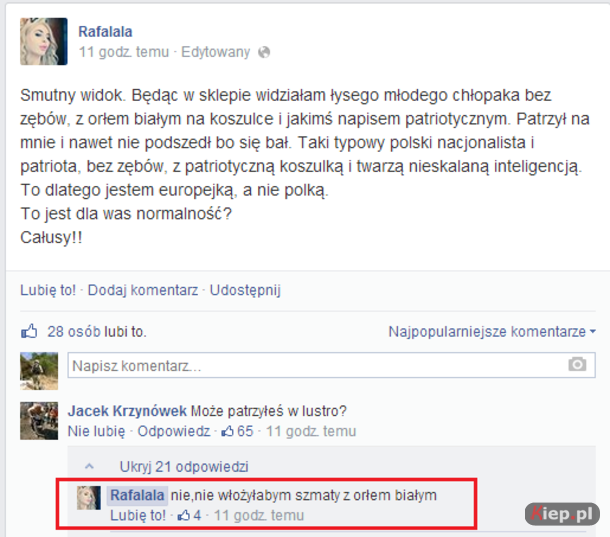Click 'Nie lubię' on Jacek's comment

click(96, 431)
